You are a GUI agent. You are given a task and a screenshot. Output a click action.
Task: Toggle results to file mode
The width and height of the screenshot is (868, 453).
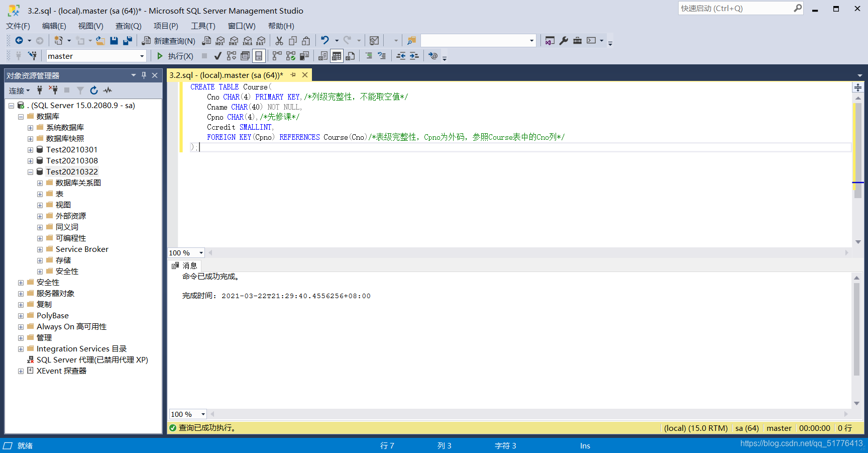[x=350, y=56]
